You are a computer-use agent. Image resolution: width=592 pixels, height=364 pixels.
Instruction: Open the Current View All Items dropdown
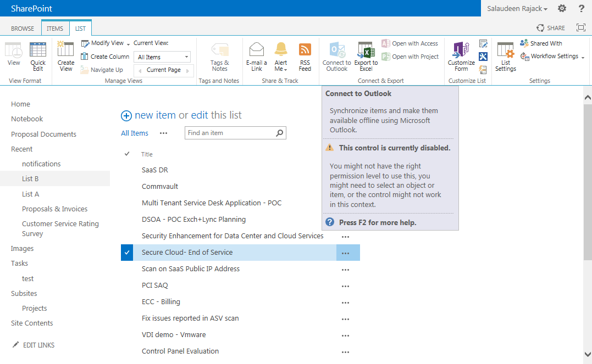162,57
